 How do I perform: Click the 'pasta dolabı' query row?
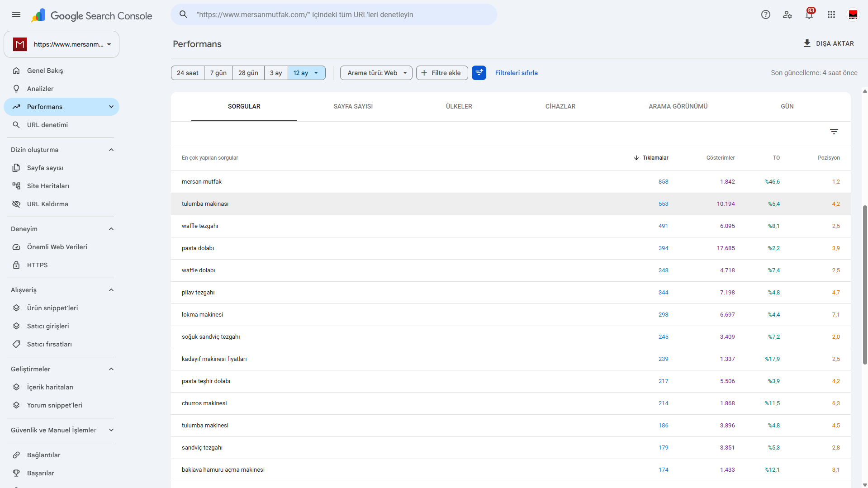[511, 248]
